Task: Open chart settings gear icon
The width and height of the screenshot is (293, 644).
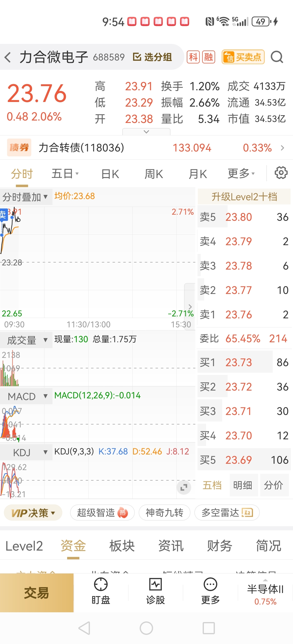Action: pos(281,173)
